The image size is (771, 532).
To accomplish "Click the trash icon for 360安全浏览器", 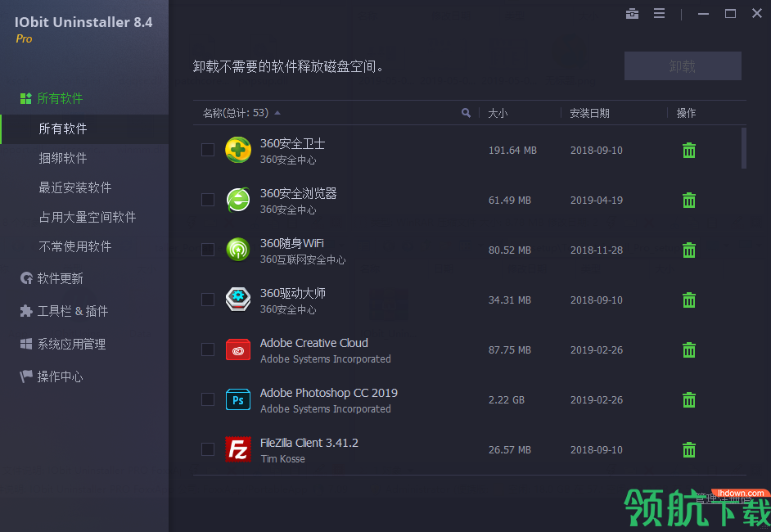I will (x=689, y=201).
